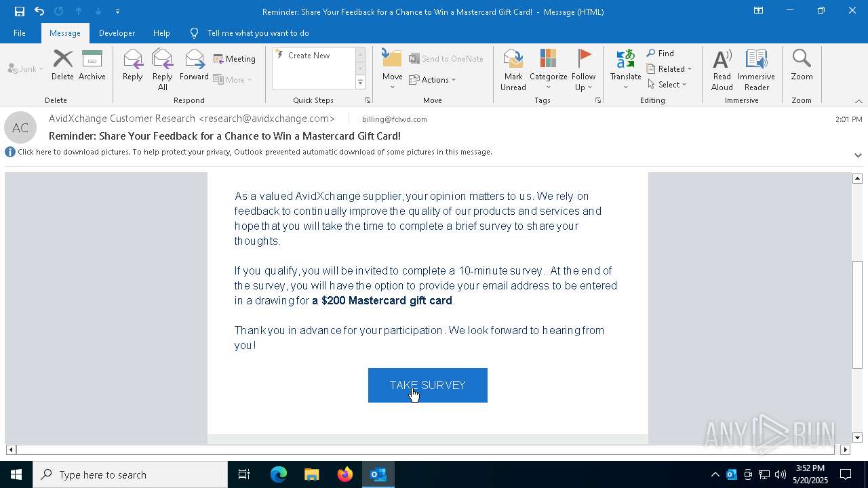Image resolution: width=868 pixels, height=488 pixels.
Task: Open the Quick Steps dialog launcher
Action: click(368, 100)
